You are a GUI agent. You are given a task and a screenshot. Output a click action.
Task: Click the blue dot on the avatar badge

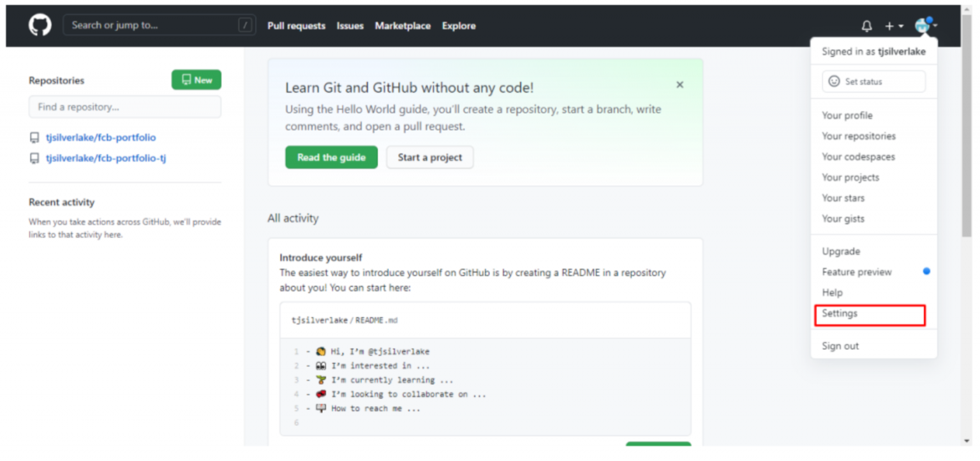pyautogui.click(x=929, y=19)
